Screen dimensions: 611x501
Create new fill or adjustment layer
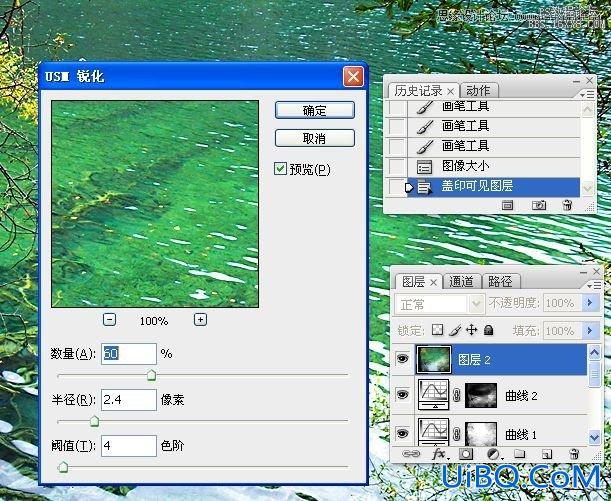pyautogui.click(x=493, y=454)
